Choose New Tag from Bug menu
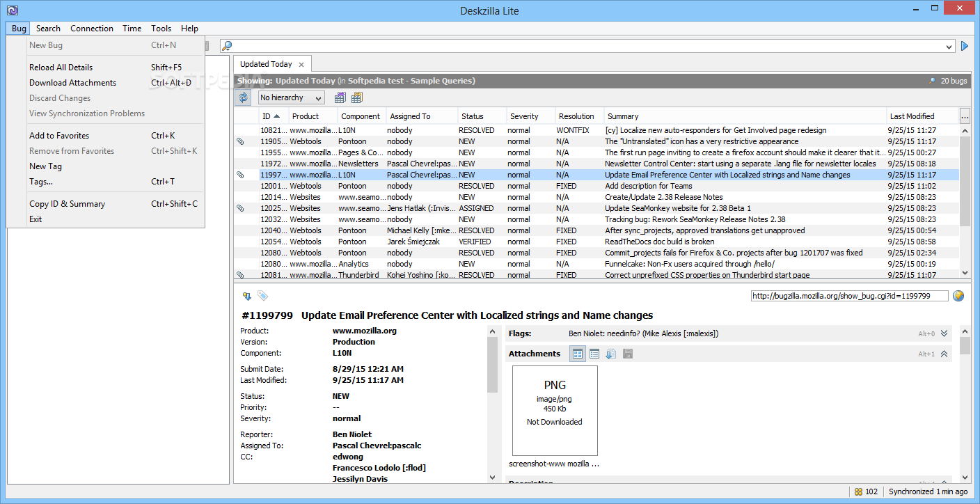The height and width of the screenshot is (504, 980). click(106, 166)
